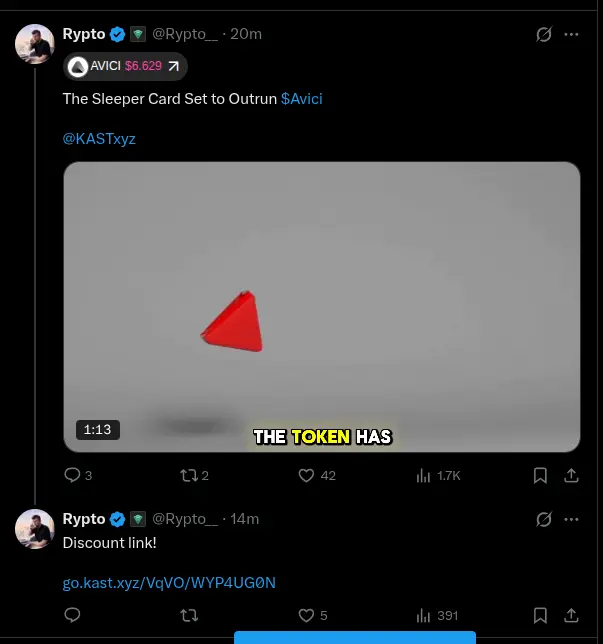This screenshot has height=644, width=603.
Task: Reply to the Sleeper Card post
Action: pos(72,475)
